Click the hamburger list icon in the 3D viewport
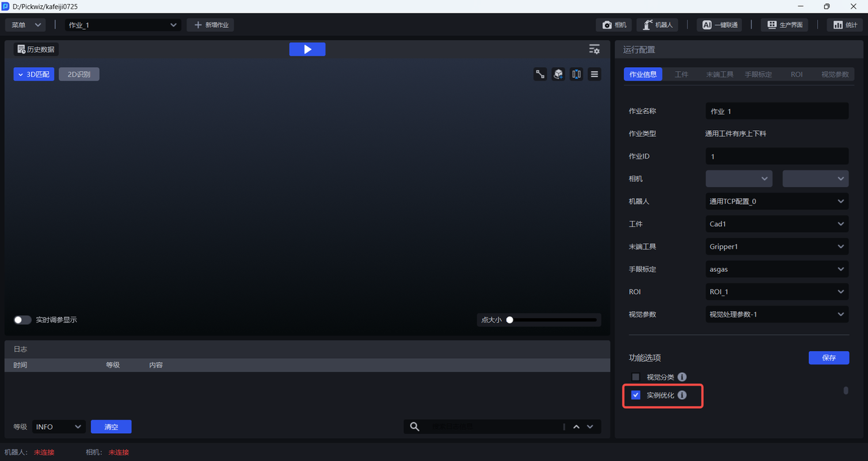Viewport: 868px width, 461px height. tap(595, 75)
